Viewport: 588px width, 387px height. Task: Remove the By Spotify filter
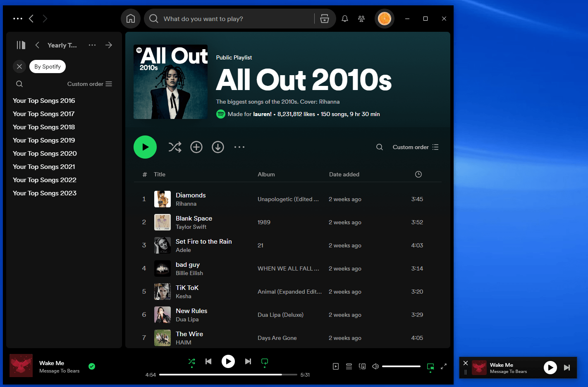[x=19, y=66]
